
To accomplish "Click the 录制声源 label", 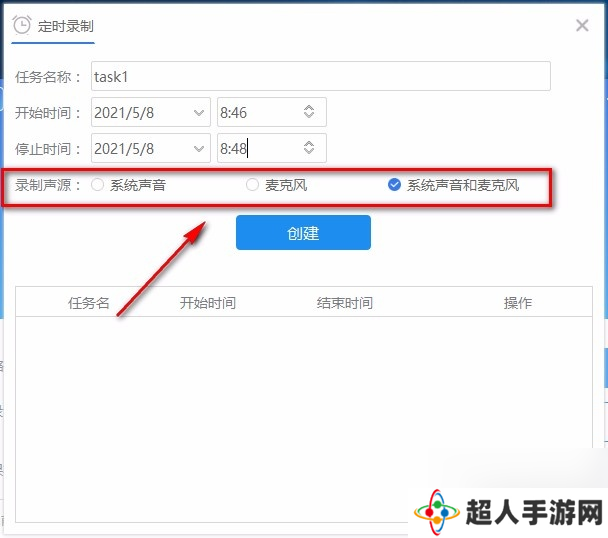I will coord(48,185).
